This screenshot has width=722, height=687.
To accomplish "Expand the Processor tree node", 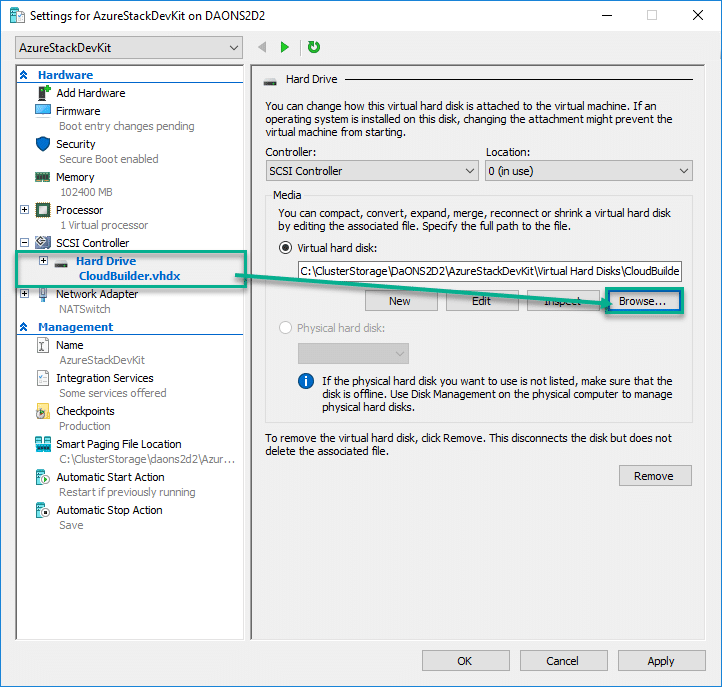I will tap(25, 210).
